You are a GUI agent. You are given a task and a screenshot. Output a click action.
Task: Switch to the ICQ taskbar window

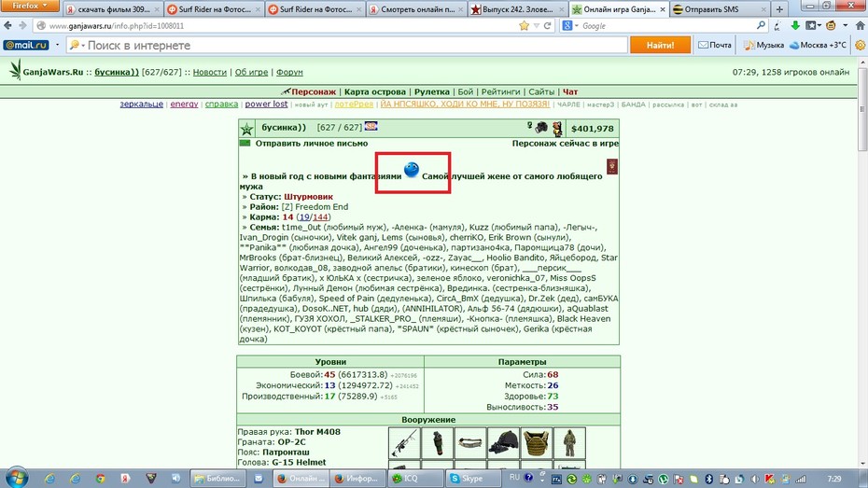[x=416, y=479]
